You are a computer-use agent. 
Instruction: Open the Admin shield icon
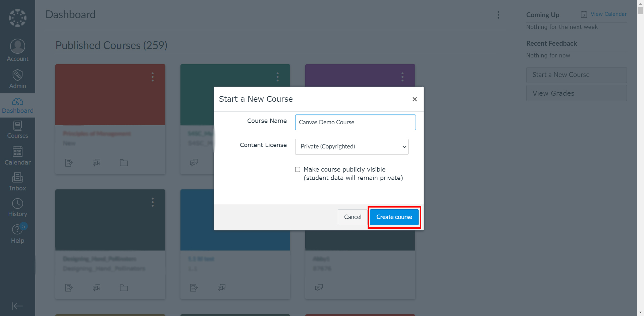[17, 75]
